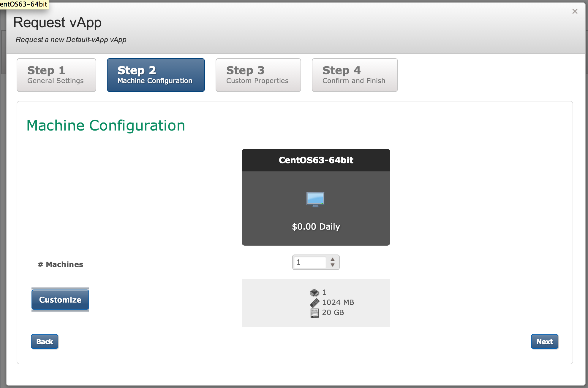Go to Step 1 General Settings
This screenshot has width=588, height=388.
[x=56, y=75]
